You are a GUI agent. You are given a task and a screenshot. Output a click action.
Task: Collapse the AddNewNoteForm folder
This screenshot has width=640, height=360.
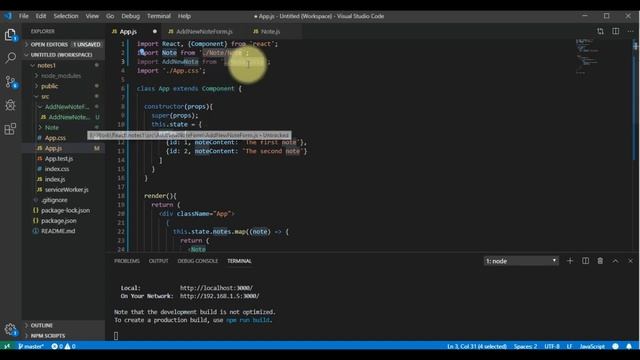point(64,107)
